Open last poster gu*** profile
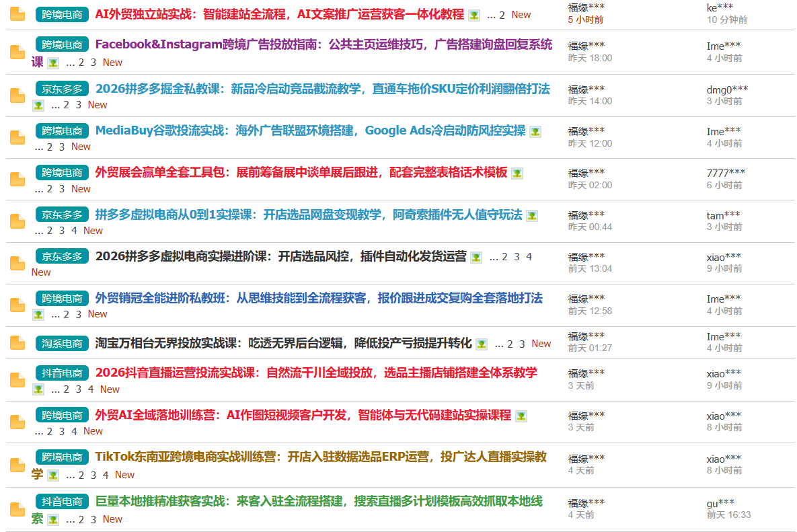The width and height of the screenshot is (797, 532). (720, 503)
